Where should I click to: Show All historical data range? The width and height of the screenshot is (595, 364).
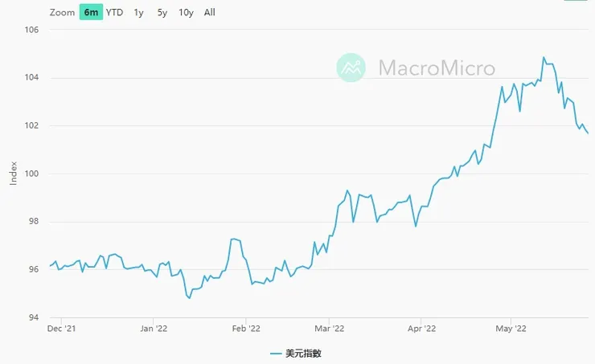click(209, 12)
